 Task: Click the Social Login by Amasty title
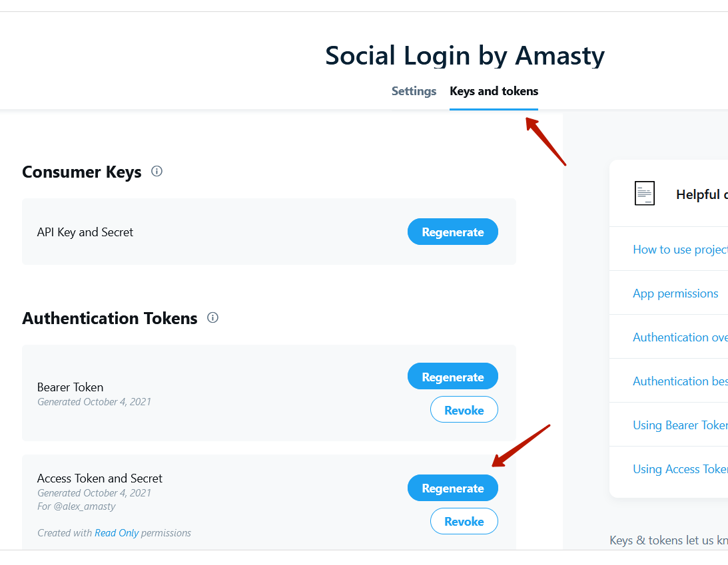[x=465, y=56]
